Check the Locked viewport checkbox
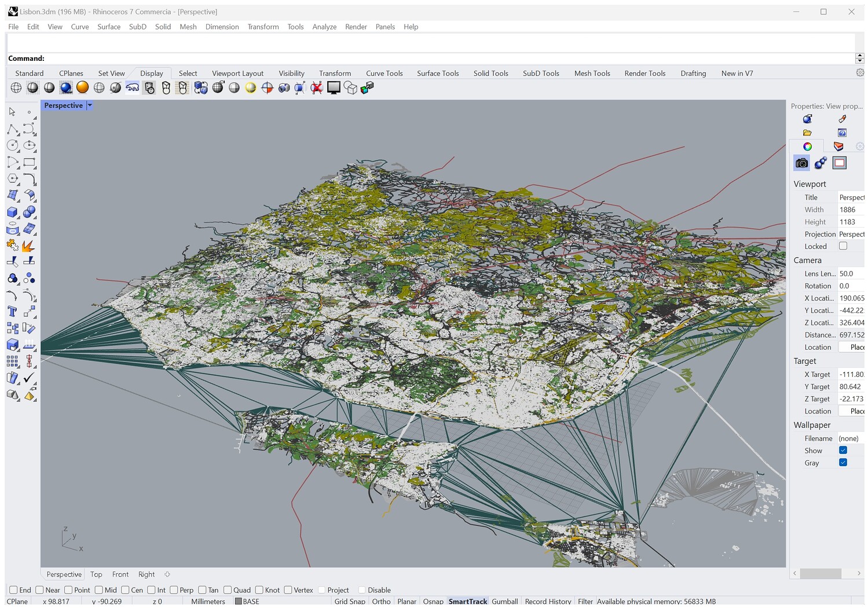The width and height of the screenshot is (868, 608). [x=843, y=246]
